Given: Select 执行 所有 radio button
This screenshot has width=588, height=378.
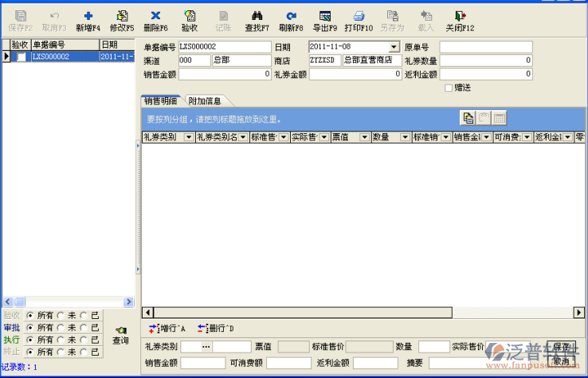Looking at the screenshot, I should [29, 340].
